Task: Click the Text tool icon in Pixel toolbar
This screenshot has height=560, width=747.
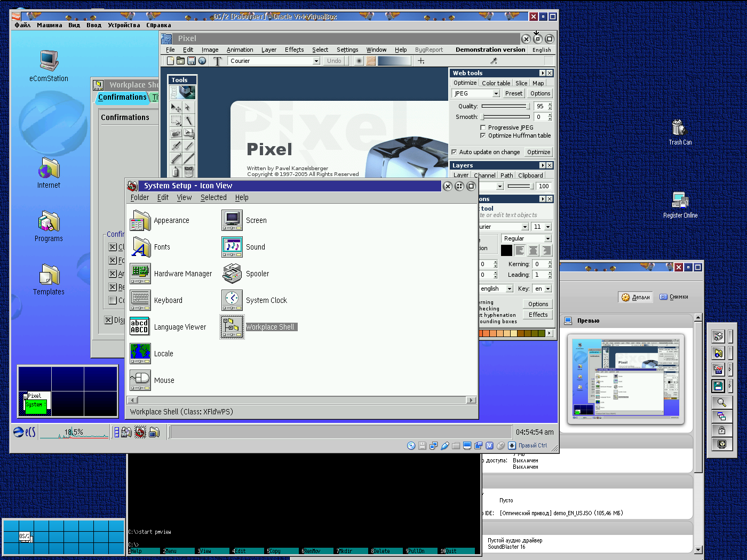Action: pyautogui.click(x=217, y=61)
